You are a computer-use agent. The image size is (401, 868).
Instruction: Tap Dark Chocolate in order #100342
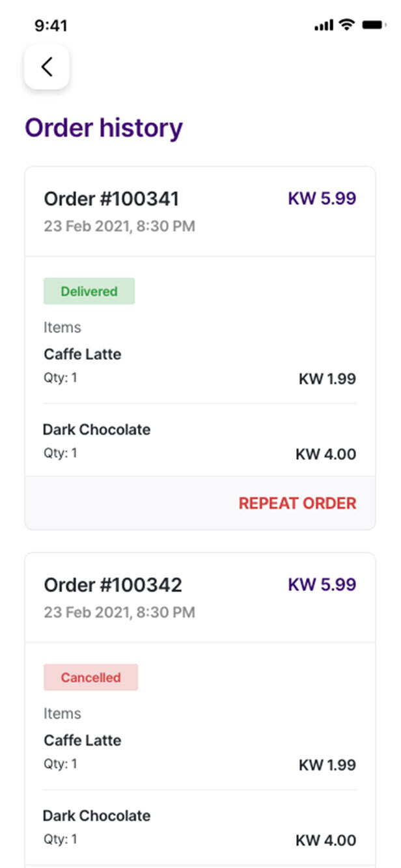[x=96, y=816]
